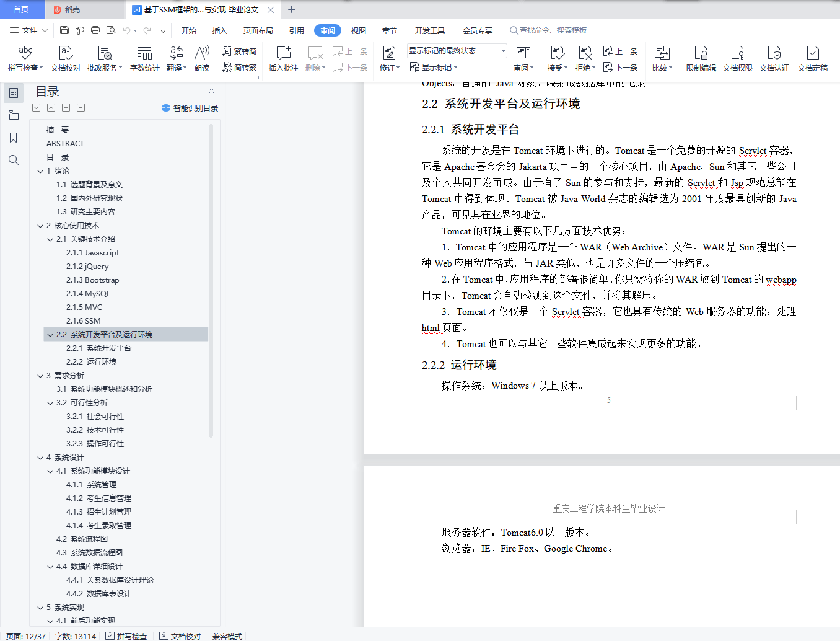Click the 目录 panel vertical scrollbar
The width and height of the screenshot is (840, 641).
coord(211,280)
